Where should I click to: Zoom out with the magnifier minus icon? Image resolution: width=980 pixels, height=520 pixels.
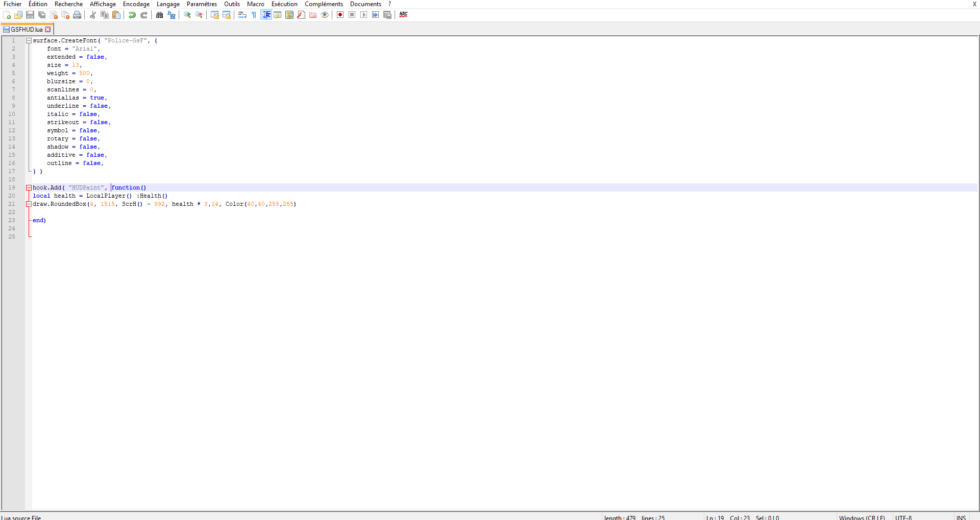point(199,15)
